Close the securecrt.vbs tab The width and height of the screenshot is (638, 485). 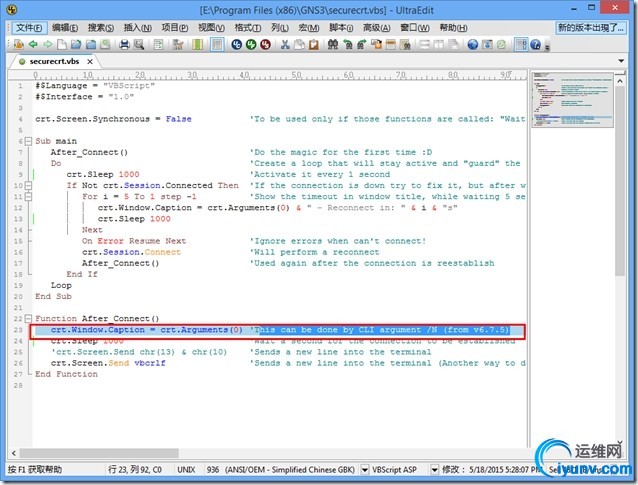tap(90, 61)
